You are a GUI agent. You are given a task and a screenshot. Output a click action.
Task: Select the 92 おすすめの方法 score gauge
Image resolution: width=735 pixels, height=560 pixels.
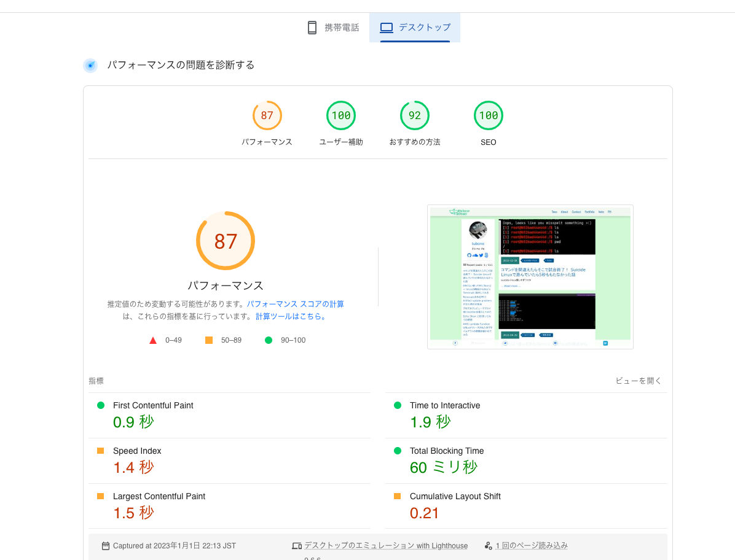tap(415, 115)
